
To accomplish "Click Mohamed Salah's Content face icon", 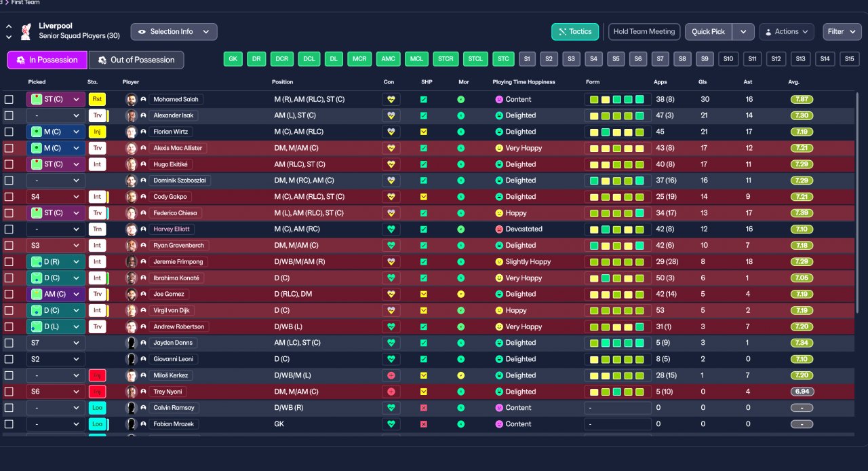I will (x=499, y=99).
